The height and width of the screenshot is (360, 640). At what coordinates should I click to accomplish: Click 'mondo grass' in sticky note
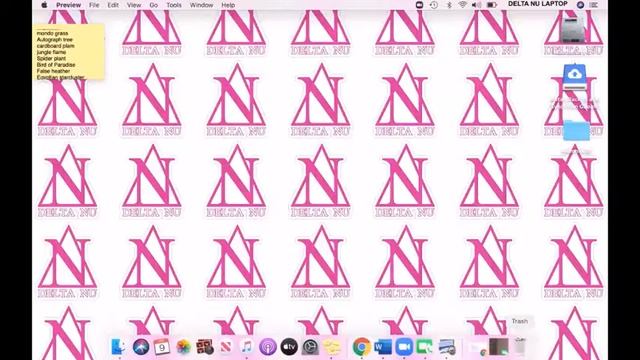pyautogui.click(x=52, y=33)
